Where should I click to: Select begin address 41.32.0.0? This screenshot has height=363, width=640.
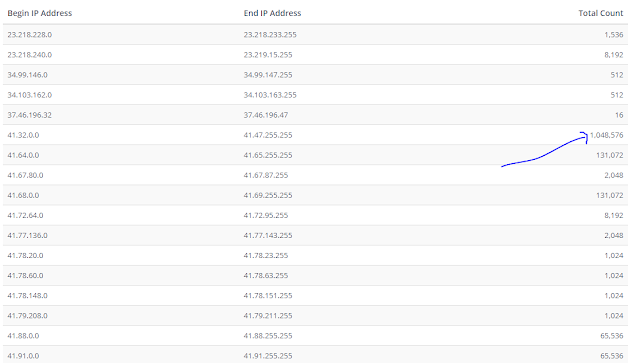pos(23,135)
